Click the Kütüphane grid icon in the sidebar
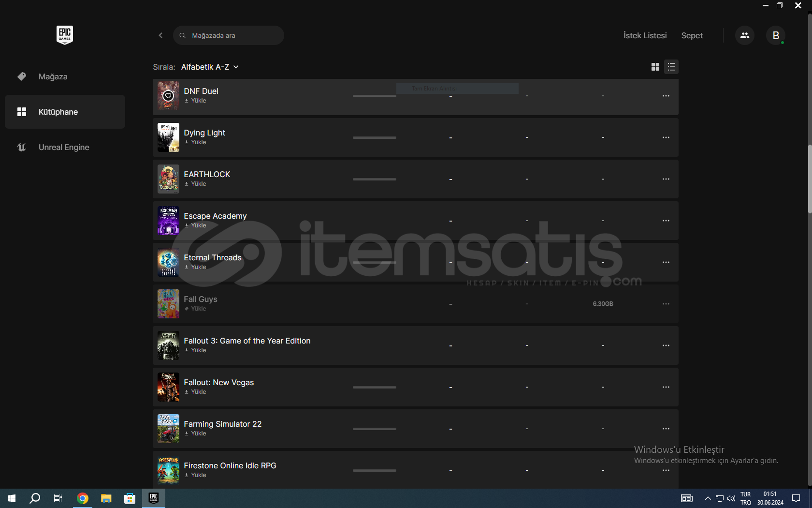Viewport: 812px width, 508px height. 22,112
